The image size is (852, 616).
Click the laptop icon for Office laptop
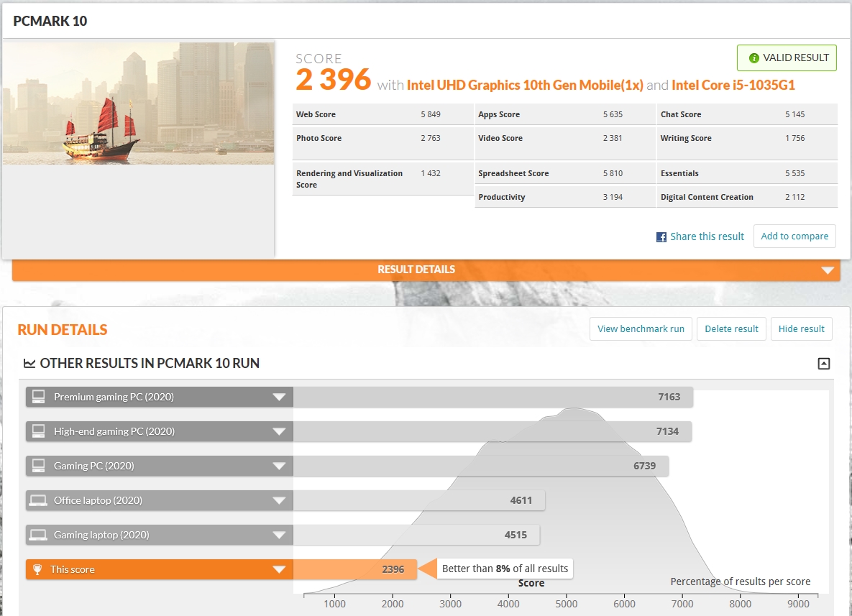pos(38,500)
